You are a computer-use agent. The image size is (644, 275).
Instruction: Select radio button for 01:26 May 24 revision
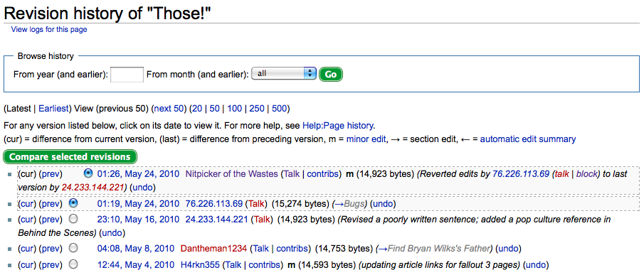coord(88,173)
